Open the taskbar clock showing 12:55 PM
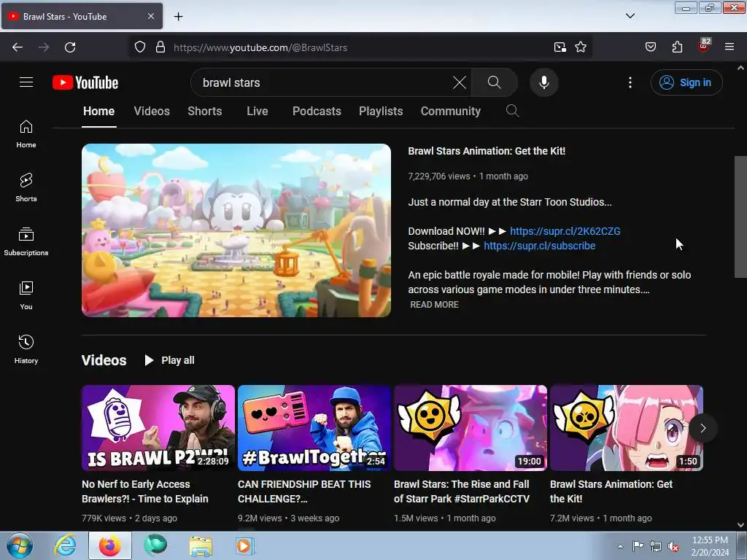 click(x=710, y=546)
